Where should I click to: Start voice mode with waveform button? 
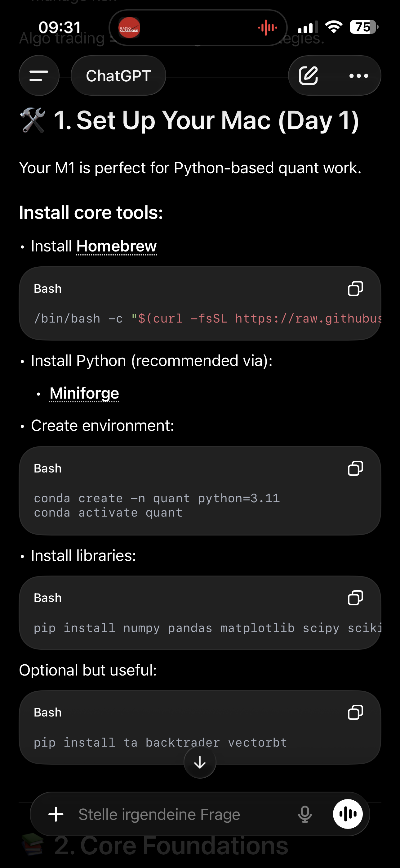click(348, 814)
